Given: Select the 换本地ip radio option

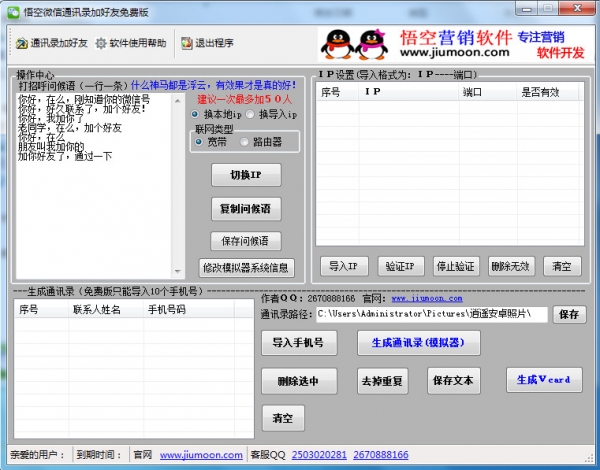Looking at the screenshot, I should coord(198,115).
